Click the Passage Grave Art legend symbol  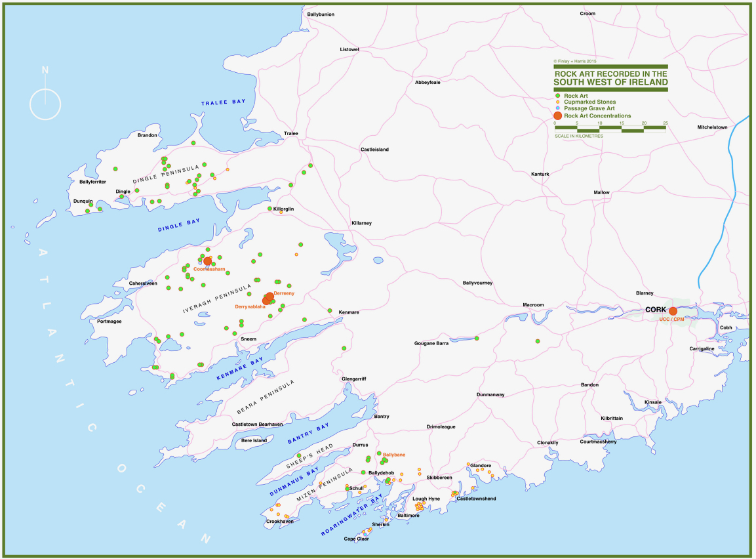point(557,108)
